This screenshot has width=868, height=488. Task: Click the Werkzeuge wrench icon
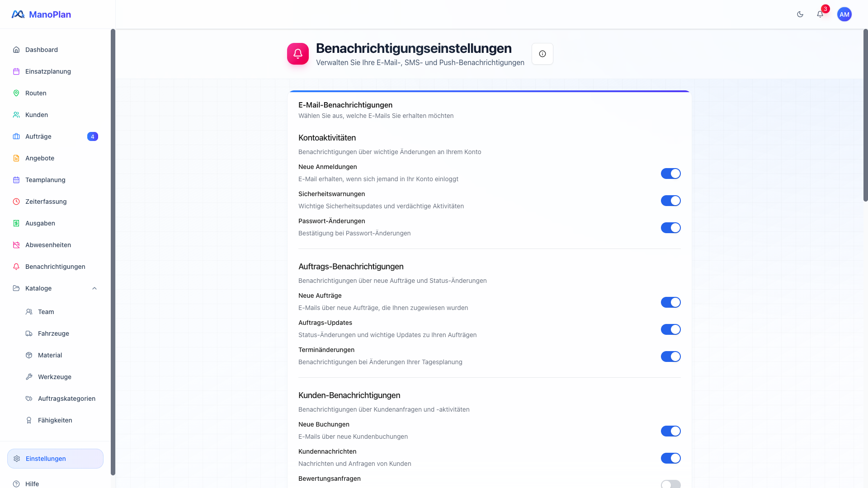(29, 377)
